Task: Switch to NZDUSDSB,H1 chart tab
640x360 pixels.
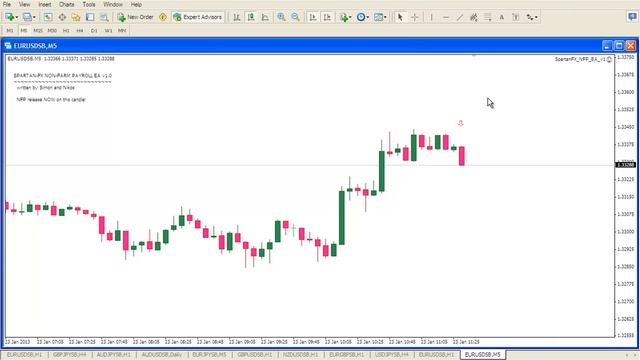Action: click(x=301, y=355)
